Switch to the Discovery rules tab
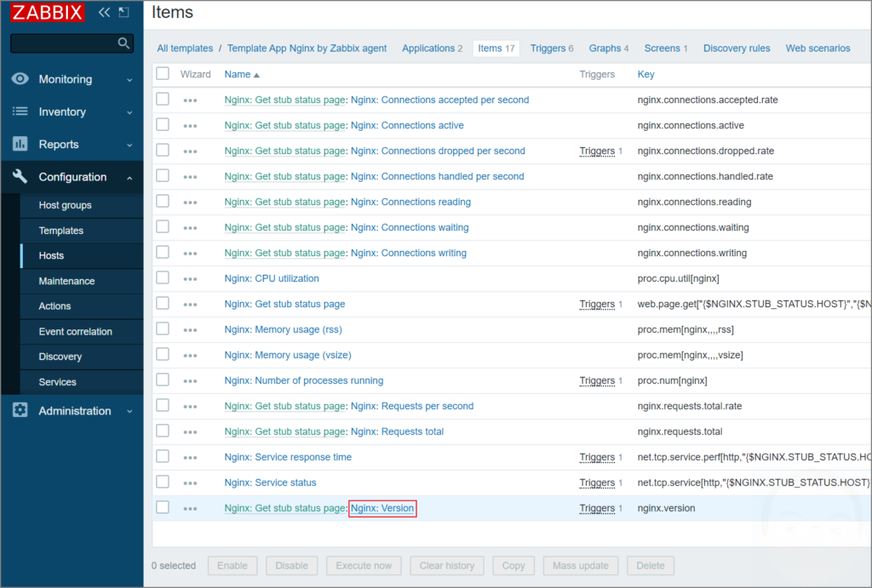Viewport: 872px width, 588px height. coord(737,49)
